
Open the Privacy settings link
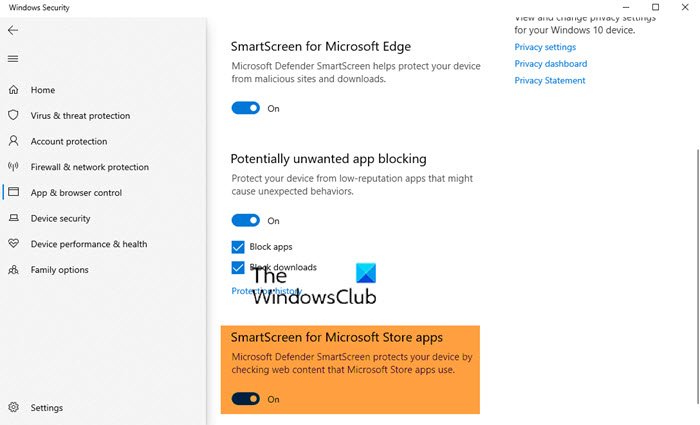(545, 47)
